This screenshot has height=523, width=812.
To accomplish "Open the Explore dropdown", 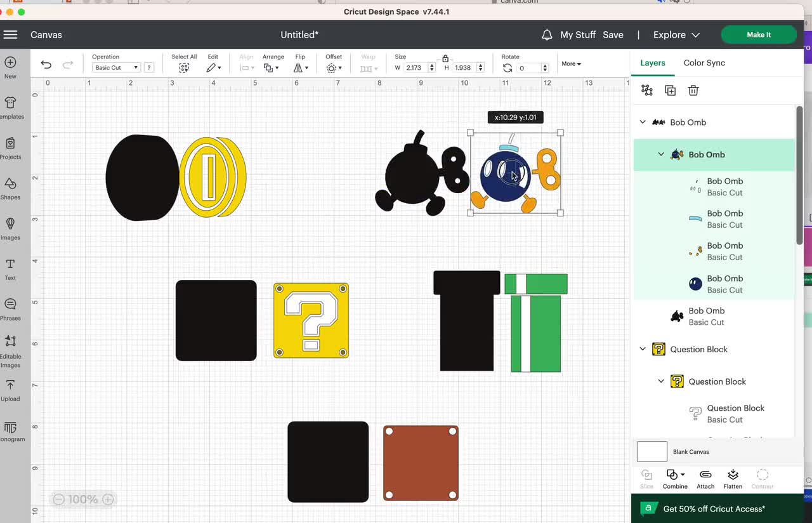I will (676, 35).
